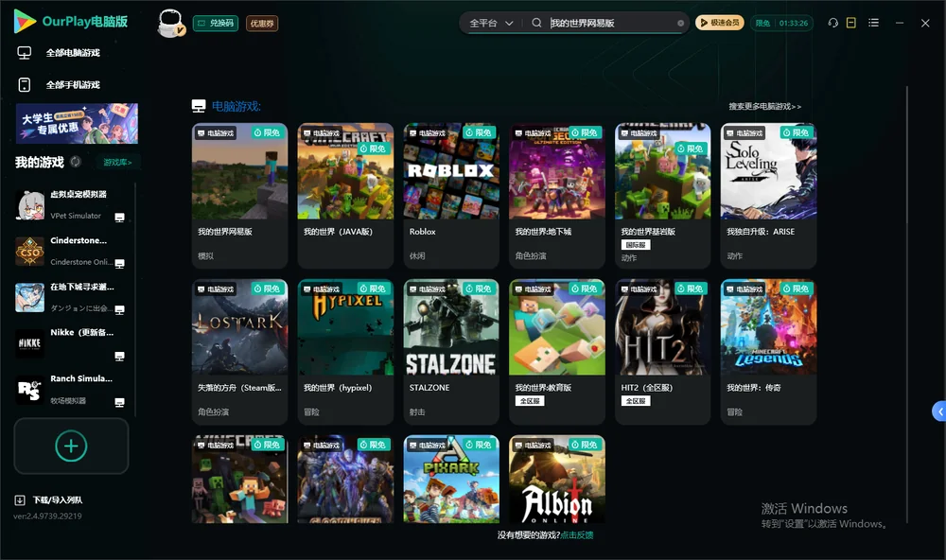Open the 大学生专属优惠 banner
Screen dimensions: 946x560
click(77, 123)
